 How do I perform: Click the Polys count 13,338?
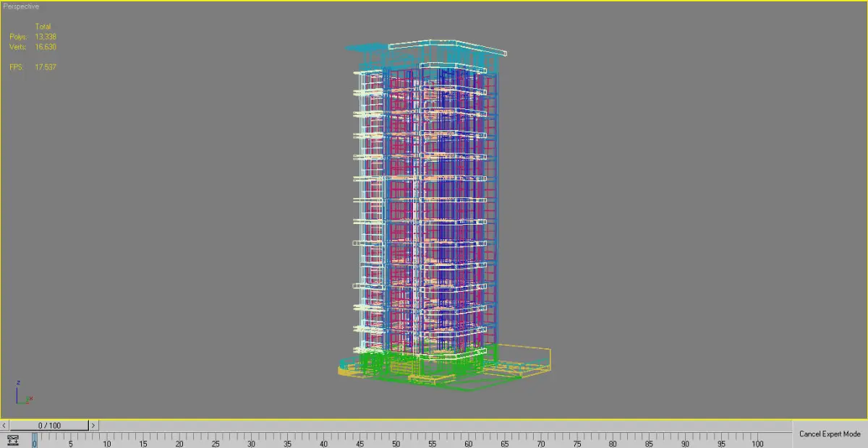(x=46, y=36)
